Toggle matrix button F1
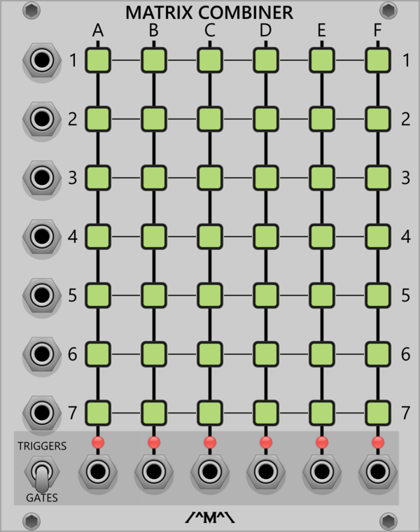This screenshot has width=420, height=532. coord(378,60)
